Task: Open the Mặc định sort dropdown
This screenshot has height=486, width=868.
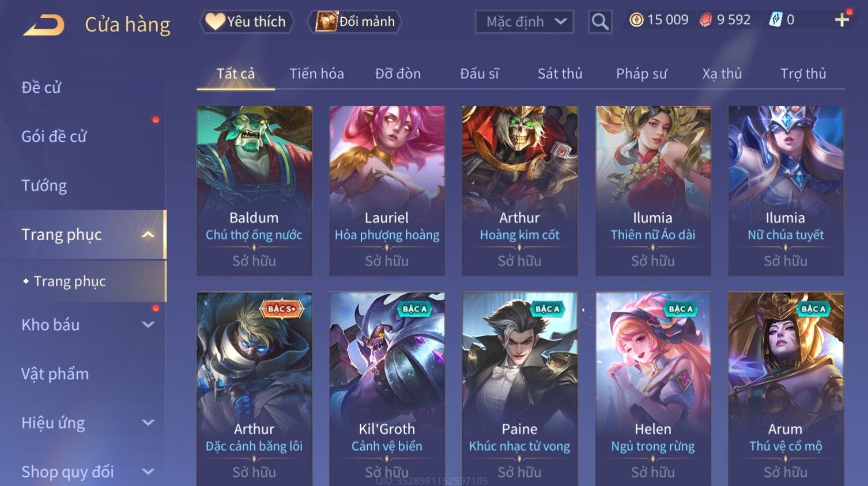Action: [x=524, y=22]
